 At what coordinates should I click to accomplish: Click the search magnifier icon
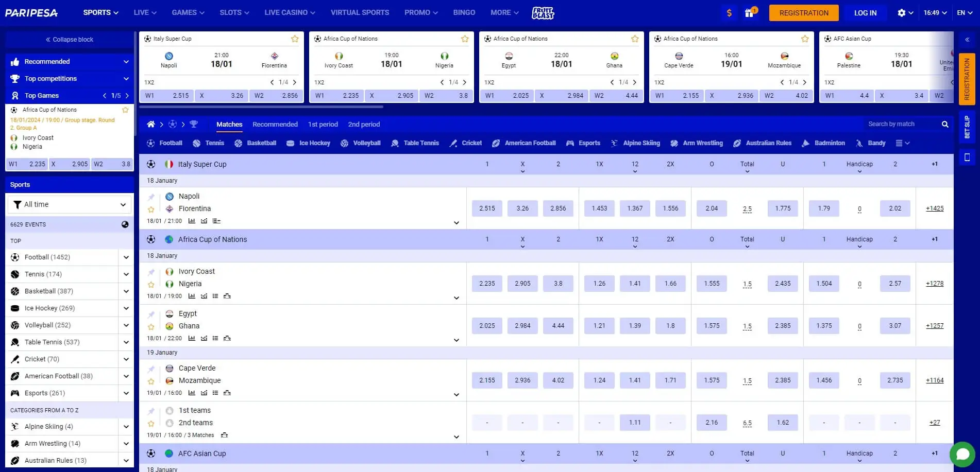coord(945,124)
